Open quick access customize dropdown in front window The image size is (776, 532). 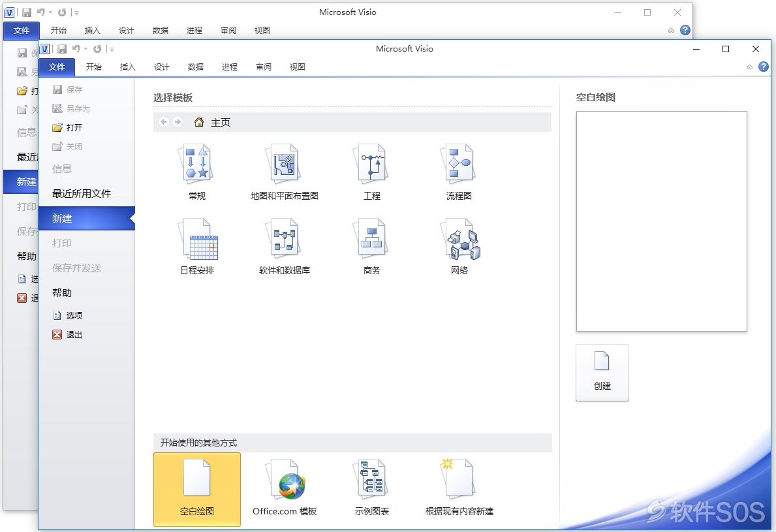pos(112,49)
